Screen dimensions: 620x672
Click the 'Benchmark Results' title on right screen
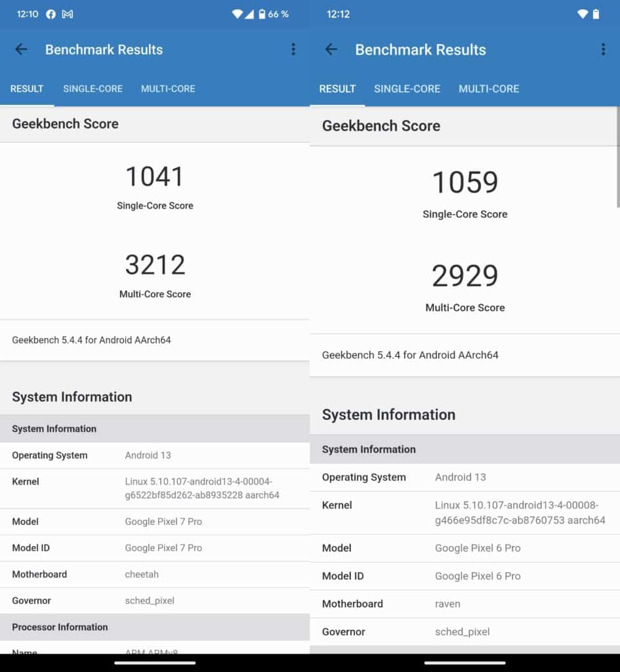pos(421,50)
